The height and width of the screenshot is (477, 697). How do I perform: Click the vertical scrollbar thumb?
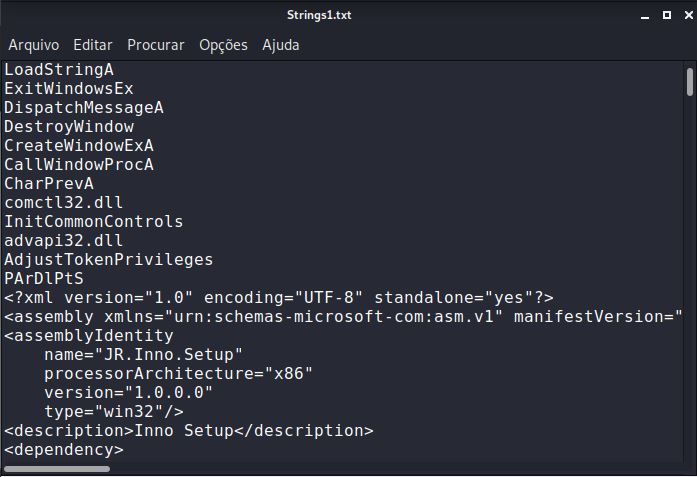690,81
